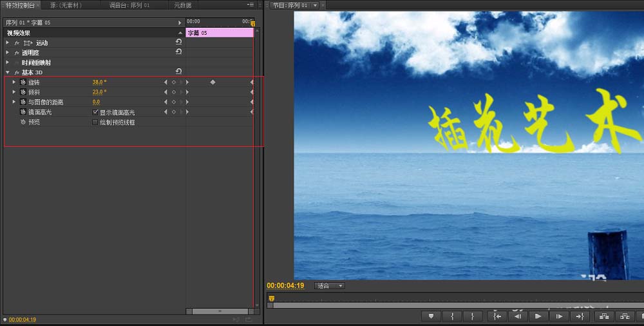Step back one frame
This screenshot has width=644, height=326.
518,316
